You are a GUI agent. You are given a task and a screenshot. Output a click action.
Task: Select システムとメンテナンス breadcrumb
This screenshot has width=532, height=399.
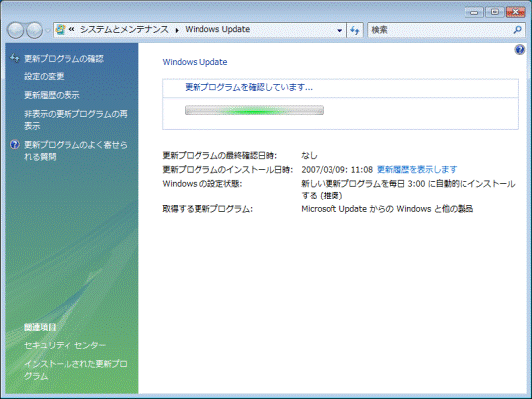124,29
